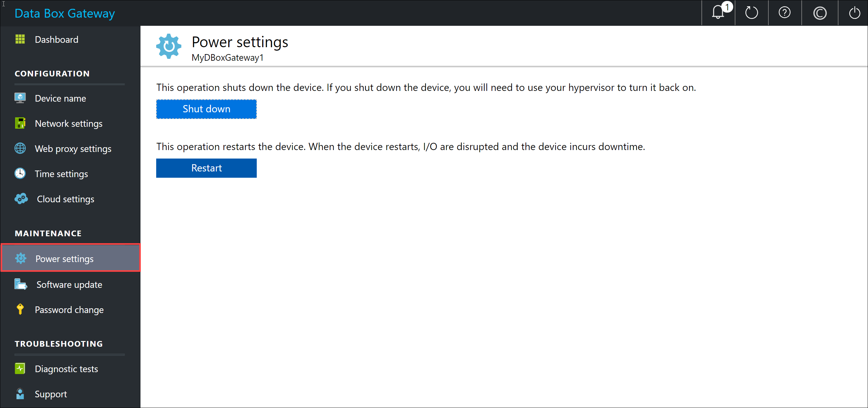
Task: Click the Cloud settings icon
Action: (20, 198)
